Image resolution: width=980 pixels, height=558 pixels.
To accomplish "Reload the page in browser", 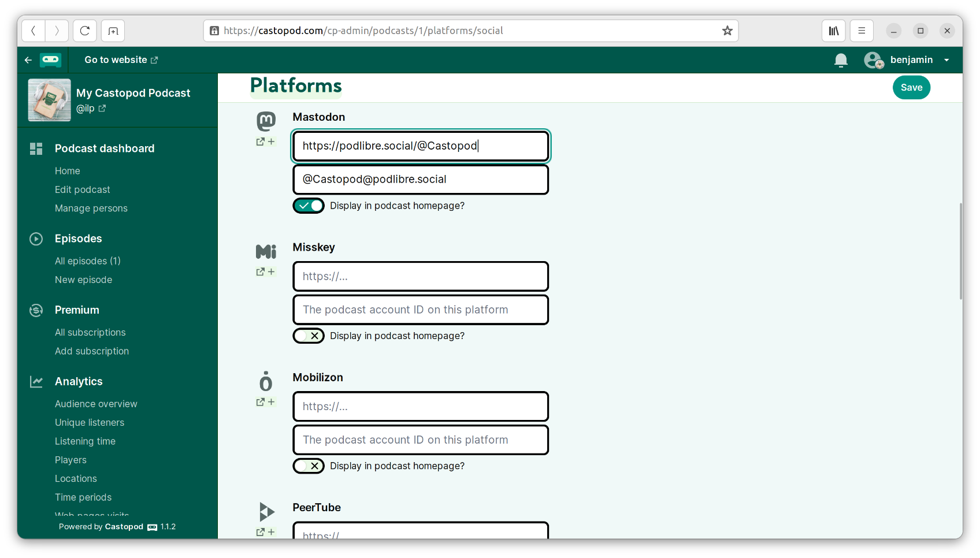I will coord(85,31).
